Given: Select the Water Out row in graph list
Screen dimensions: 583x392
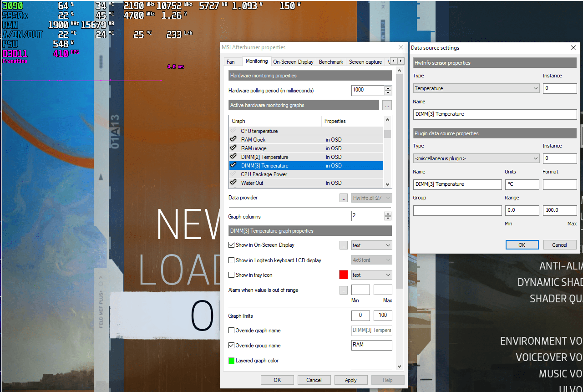Looking at the screenshot, I should click(x=306, y=183).
